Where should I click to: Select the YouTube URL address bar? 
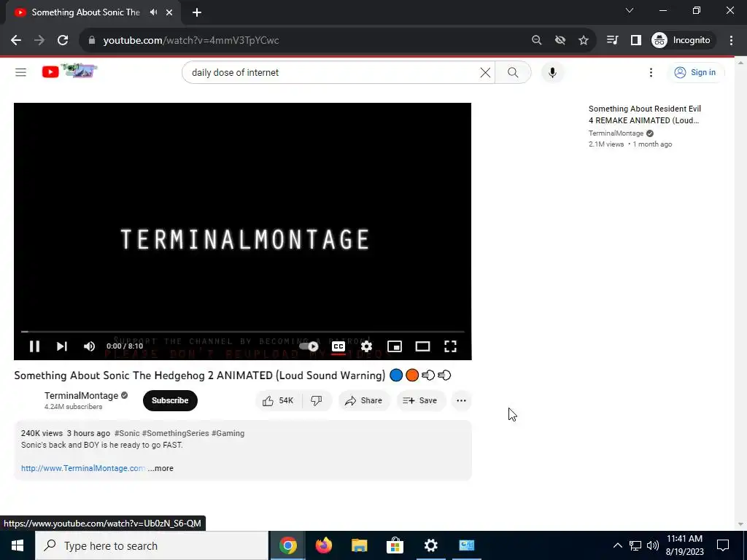(305, 41)
